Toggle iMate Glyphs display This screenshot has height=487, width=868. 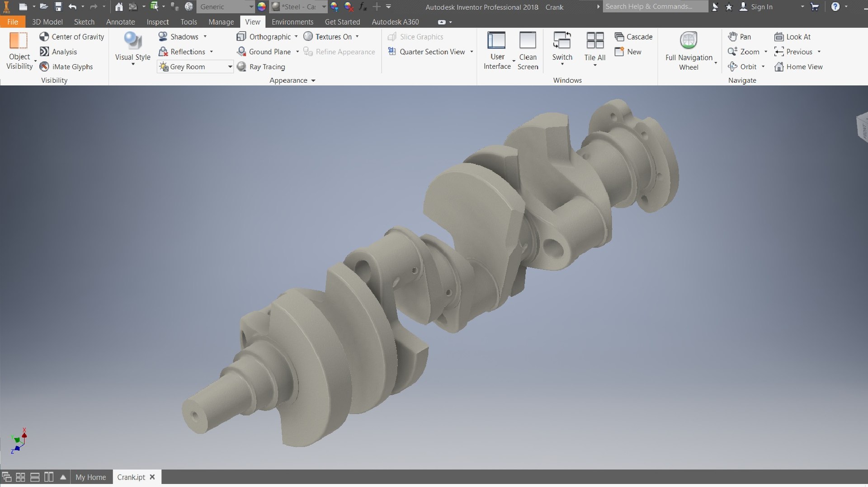(x=66, y=67)
